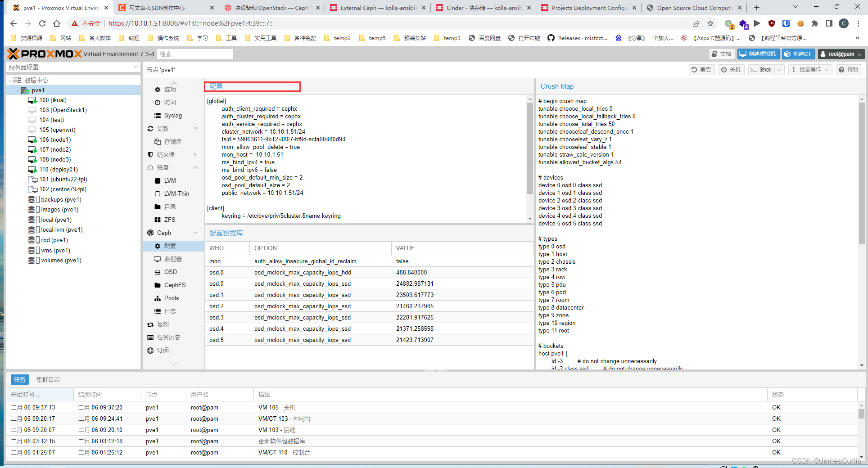Collapse the Ceph submenu arrow
868x468 pixels.
195,233
